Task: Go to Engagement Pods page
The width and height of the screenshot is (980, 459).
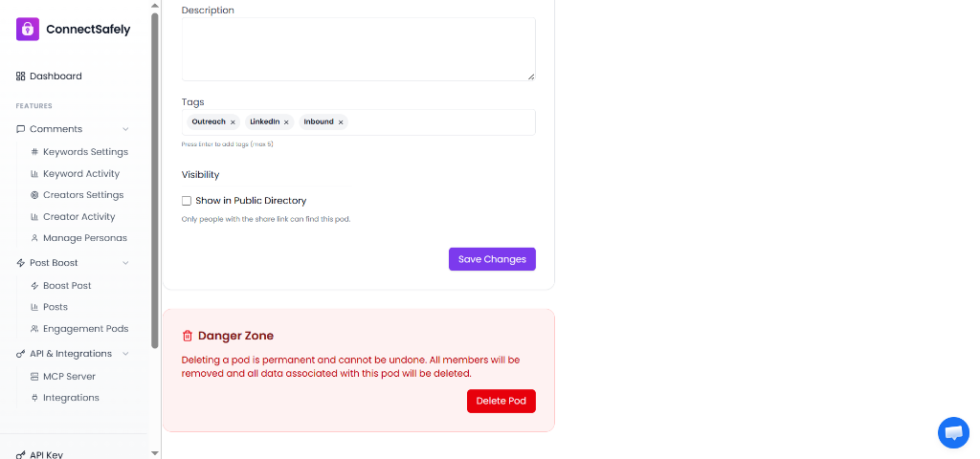Action: (x=85, y=329)
